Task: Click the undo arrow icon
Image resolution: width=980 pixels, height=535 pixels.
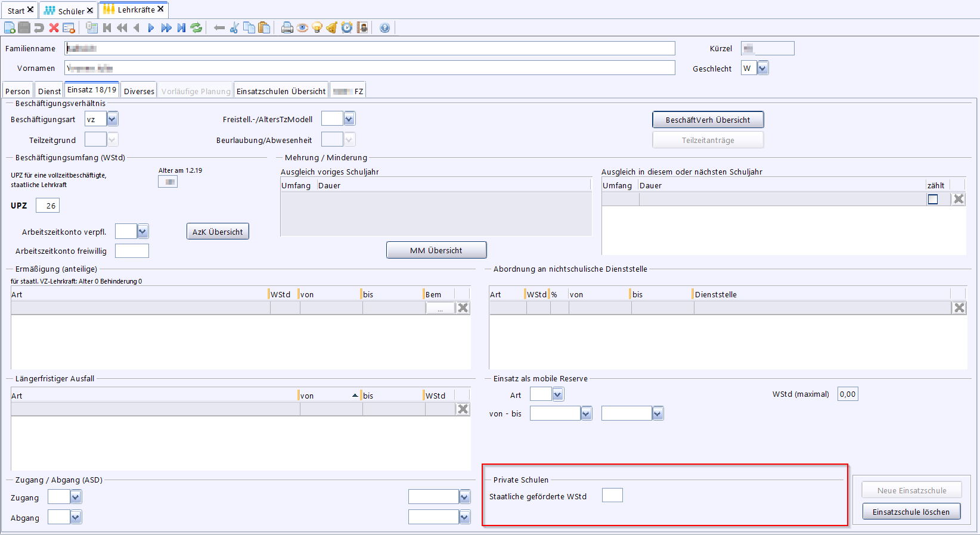Action: [39, 27]
